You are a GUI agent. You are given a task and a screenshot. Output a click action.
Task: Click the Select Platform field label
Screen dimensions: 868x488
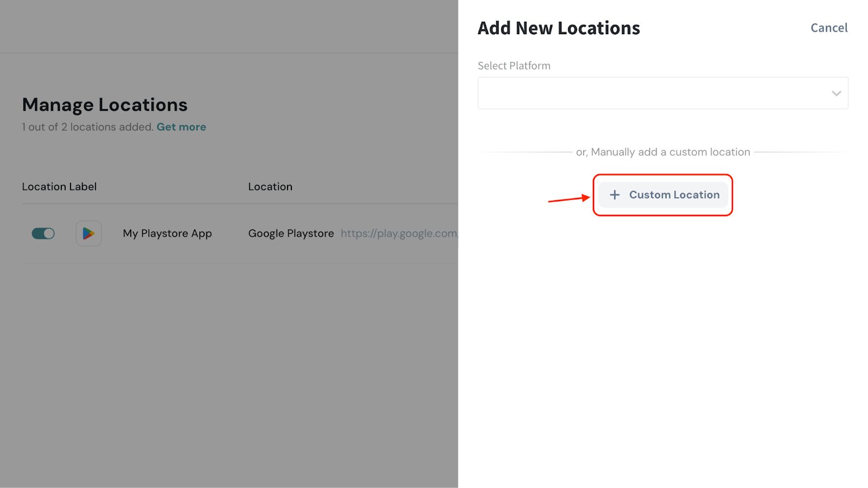coord(514,66)
